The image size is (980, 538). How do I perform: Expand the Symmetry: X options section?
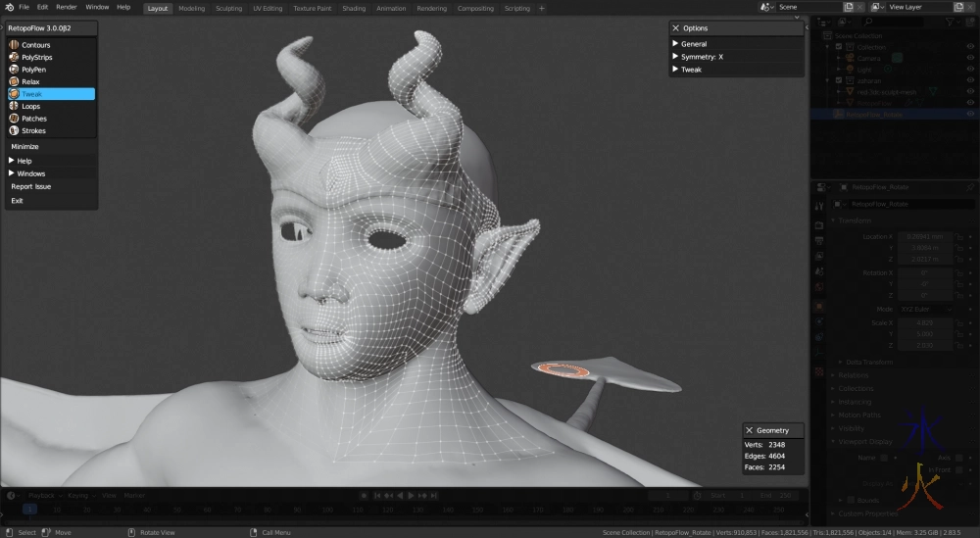701,57
